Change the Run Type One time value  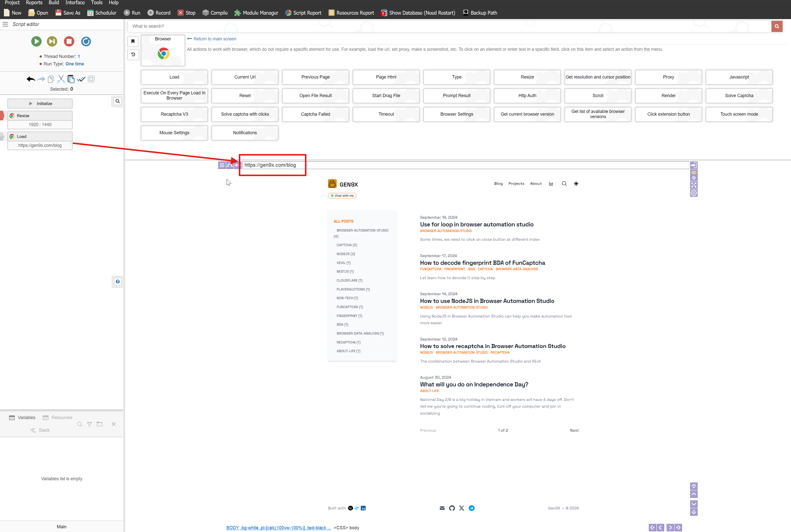75,64
